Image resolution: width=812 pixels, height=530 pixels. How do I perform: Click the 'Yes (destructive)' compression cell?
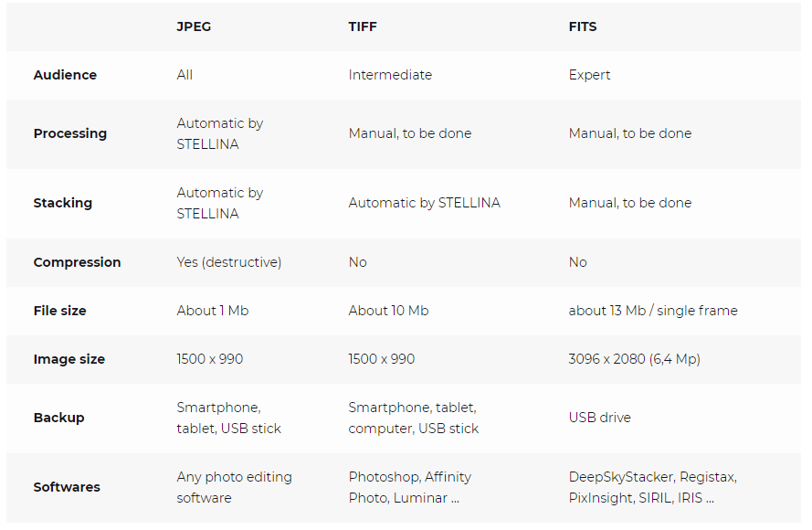point(229,262)
